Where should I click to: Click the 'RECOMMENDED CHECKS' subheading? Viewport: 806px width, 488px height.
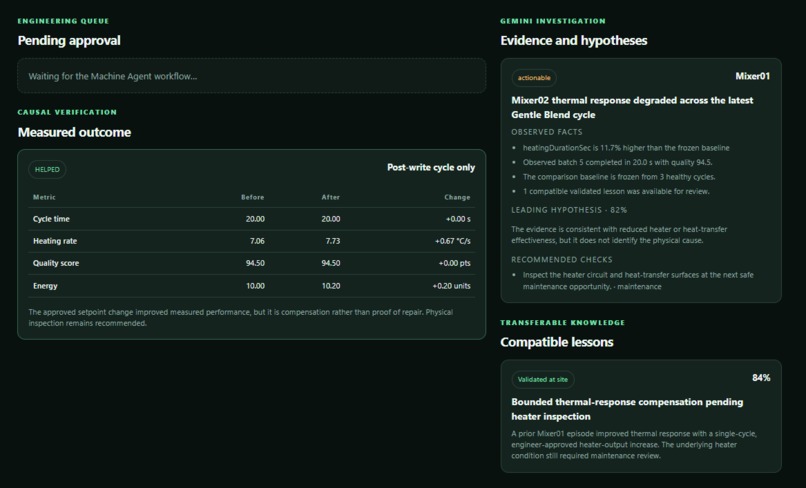click(562, 260)
